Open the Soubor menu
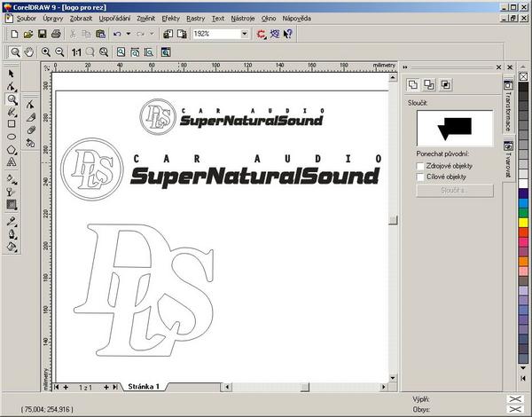This screenshot has width=532, height=417. click(26, 19)
